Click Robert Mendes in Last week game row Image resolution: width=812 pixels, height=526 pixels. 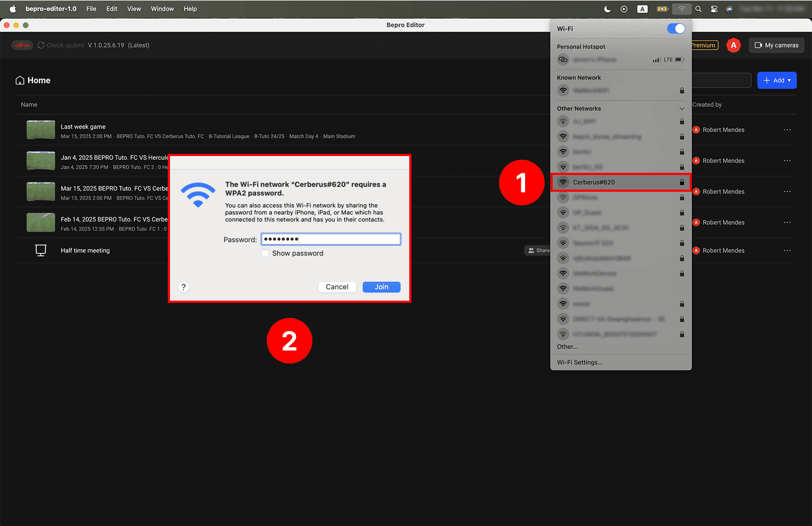pos(723,130)
